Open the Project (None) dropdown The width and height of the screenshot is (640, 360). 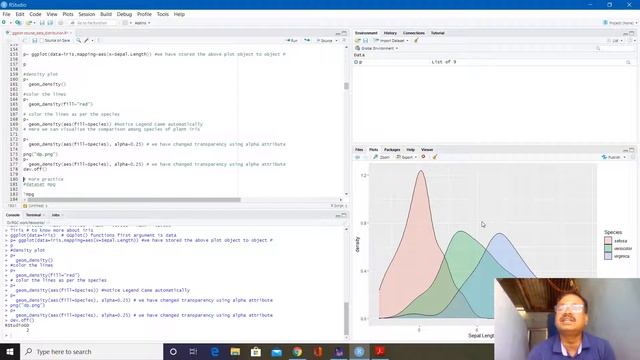[x=620, y=23]
